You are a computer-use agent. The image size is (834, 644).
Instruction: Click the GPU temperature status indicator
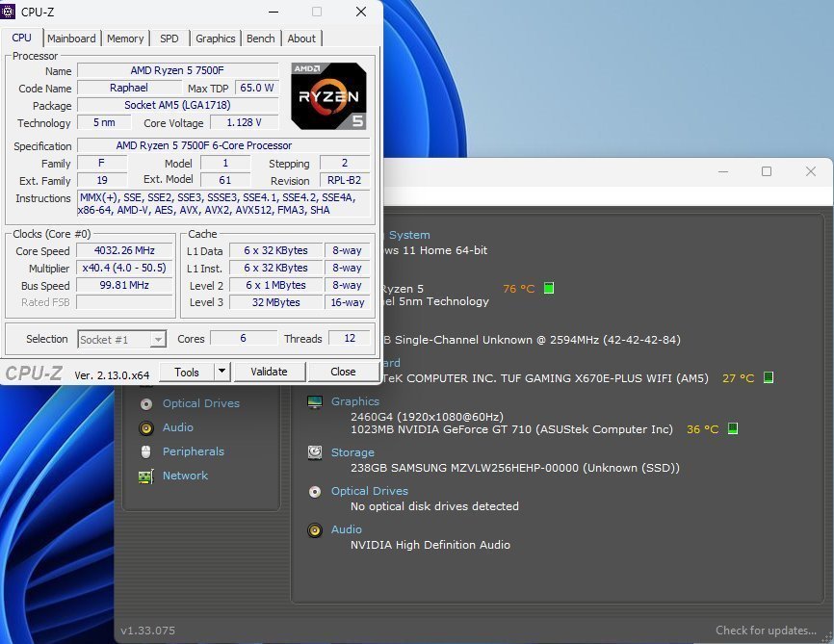coord(733,428)
